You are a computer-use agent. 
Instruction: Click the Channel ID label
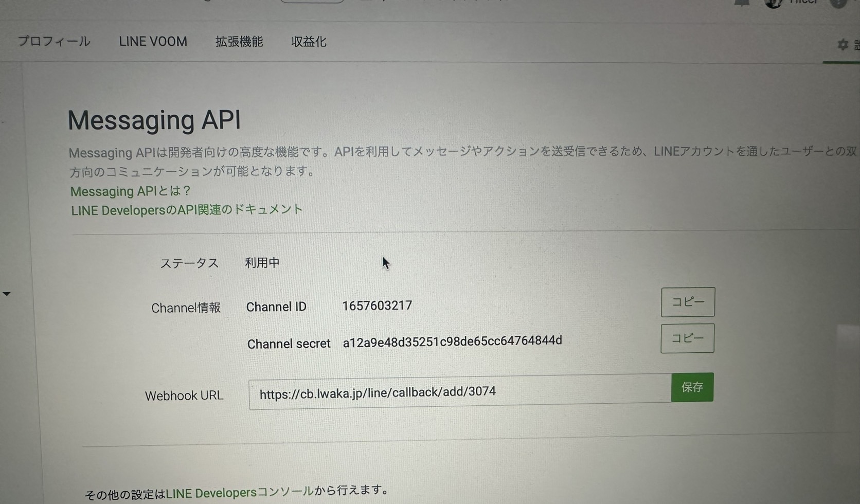(276, 307)
